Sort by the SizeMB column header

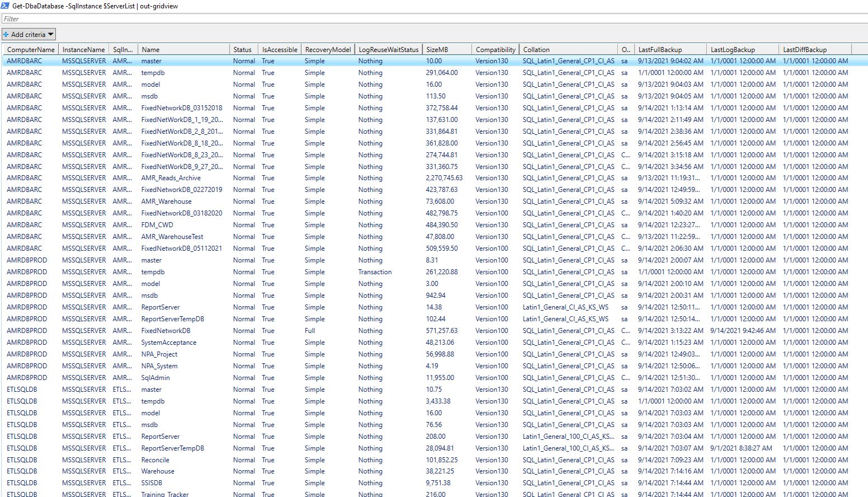(437, 50)
